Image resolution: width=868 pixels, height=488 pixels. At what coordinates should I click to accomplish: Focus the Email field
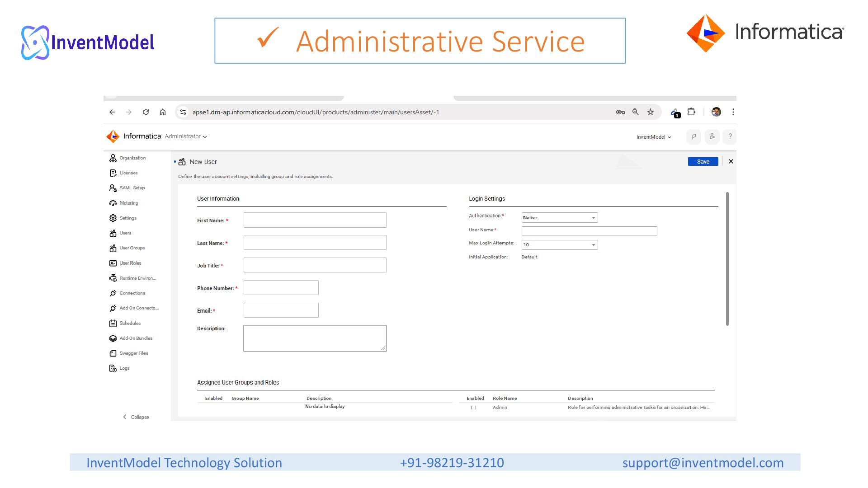tap(281, 310)
